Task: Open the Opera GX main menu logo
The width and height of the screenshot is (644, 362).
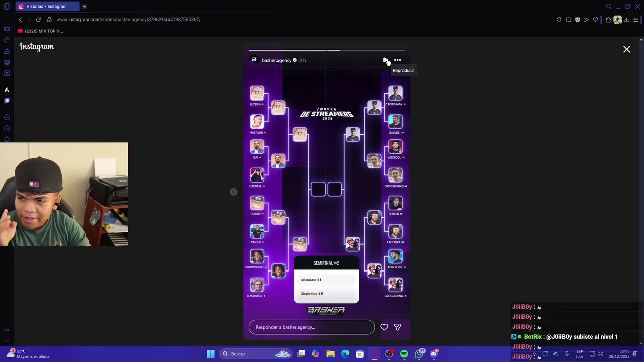Action: tap(7, 6)
